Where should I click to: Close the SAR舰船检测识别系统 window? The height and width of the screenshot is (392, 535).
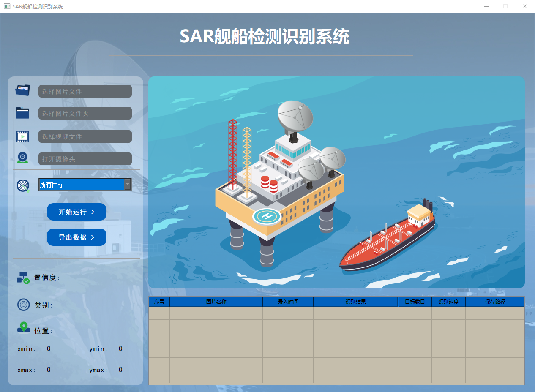[x=525, y=6]
